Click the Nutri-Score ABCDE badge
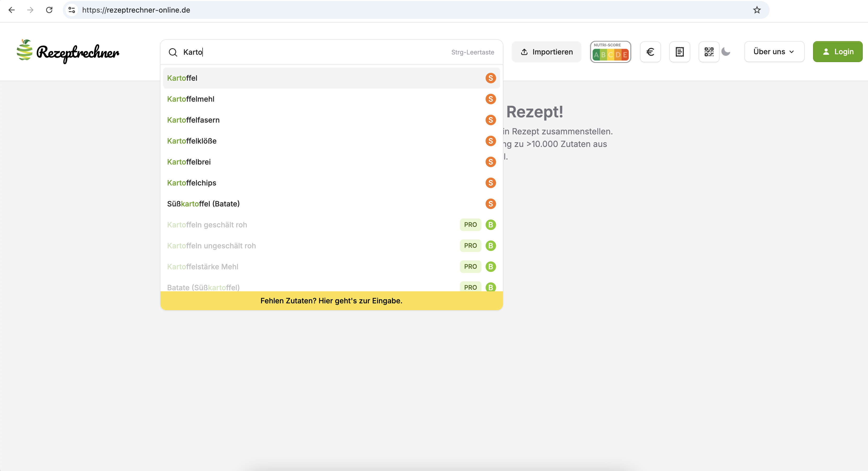Image resolution: width=868 pixels, height=471 pixels. pyautogui.click(x=610, y=52)
